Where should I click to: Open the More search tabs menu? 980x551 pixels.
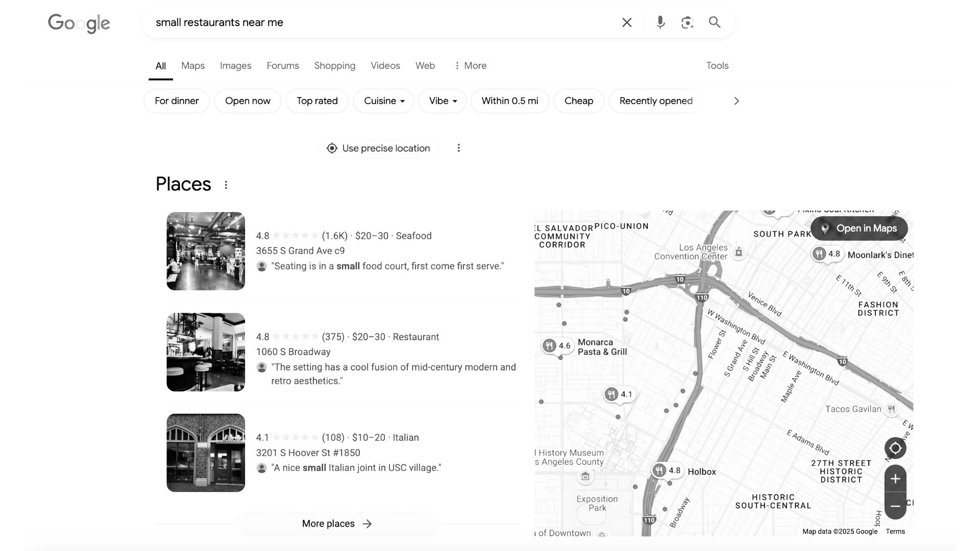tap(470, 66)
